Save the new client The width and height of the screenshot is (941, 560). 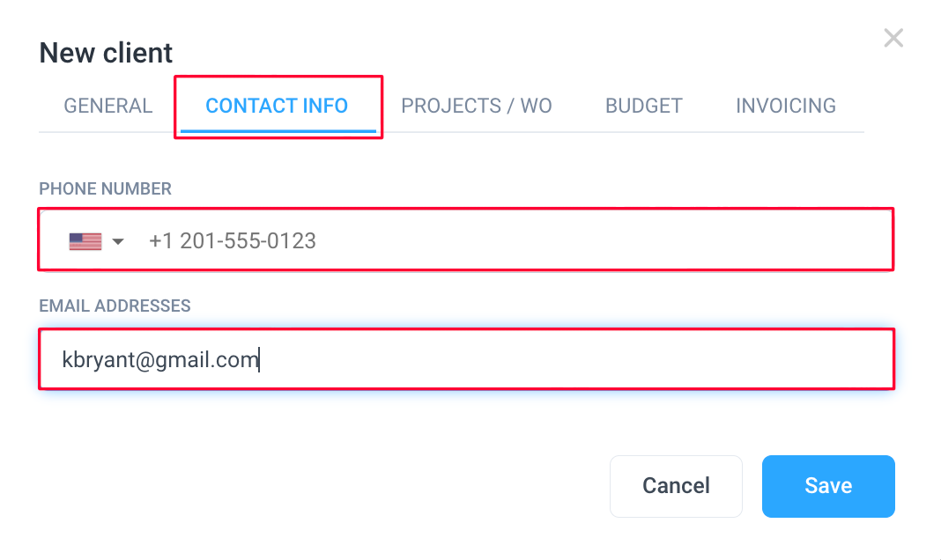tap(828, 486)
